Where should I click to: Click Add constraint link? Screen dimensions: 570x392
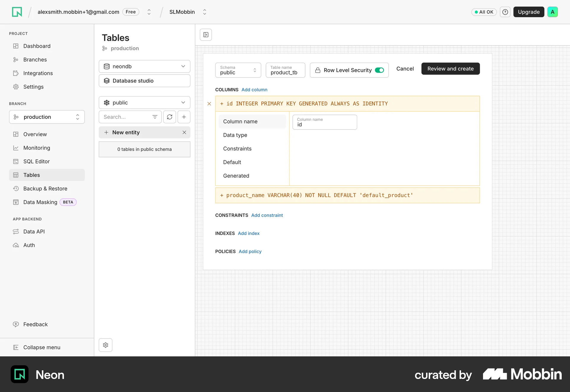(267, 215)
